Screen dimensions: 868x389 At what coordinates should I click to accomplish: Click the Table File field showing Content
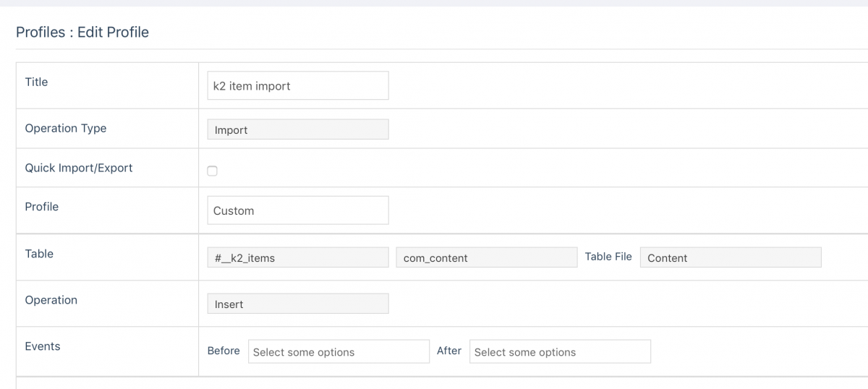coord(730,257)
